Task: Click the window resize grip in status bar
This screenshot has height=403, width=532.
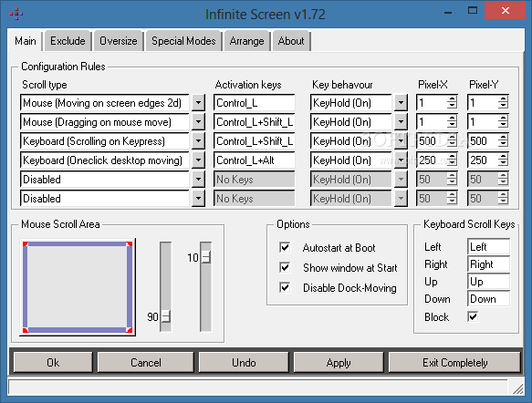Action: 518,388
